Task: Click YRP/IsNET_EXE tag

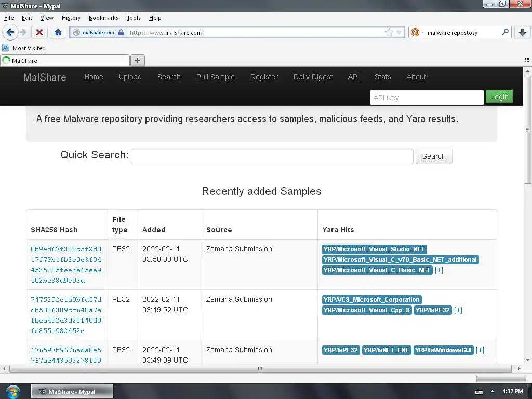Action: coord(387,350)
